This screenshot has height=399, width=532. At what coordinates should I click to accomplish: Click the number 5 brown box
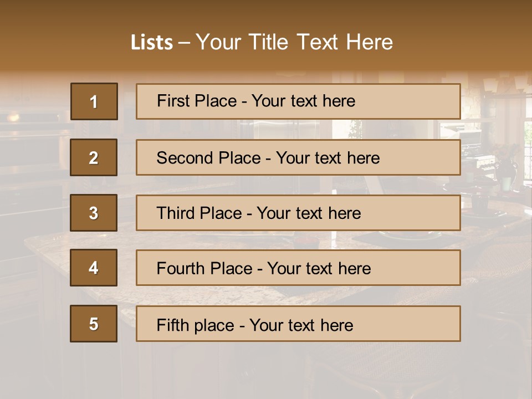[x=94, y=324]
